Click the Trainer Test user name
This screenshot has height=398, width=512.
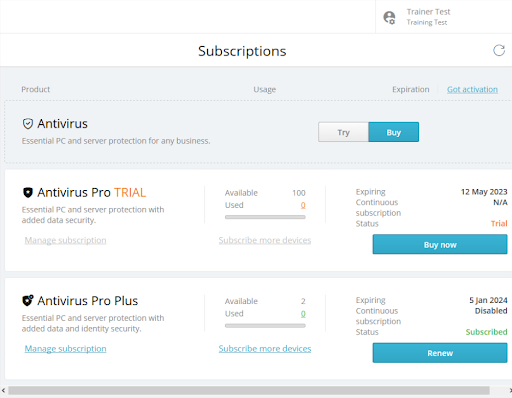428,12
